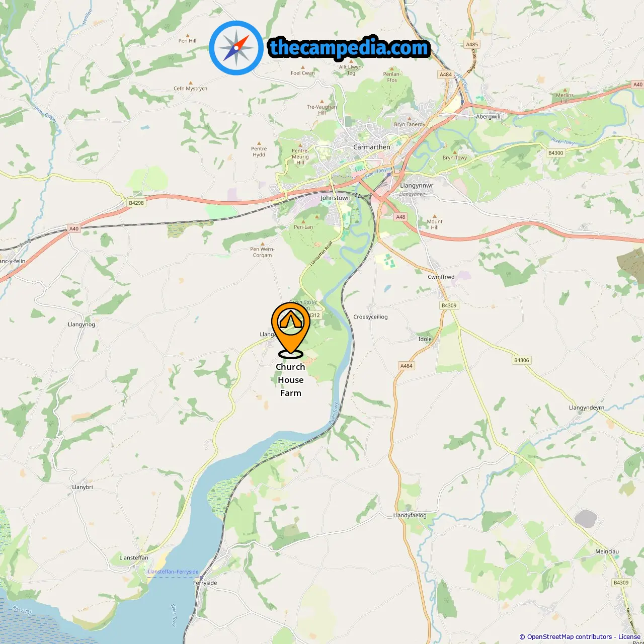644x644 pixels.
Task: Select the Ferryside village label
Action: tap(205, 583)
